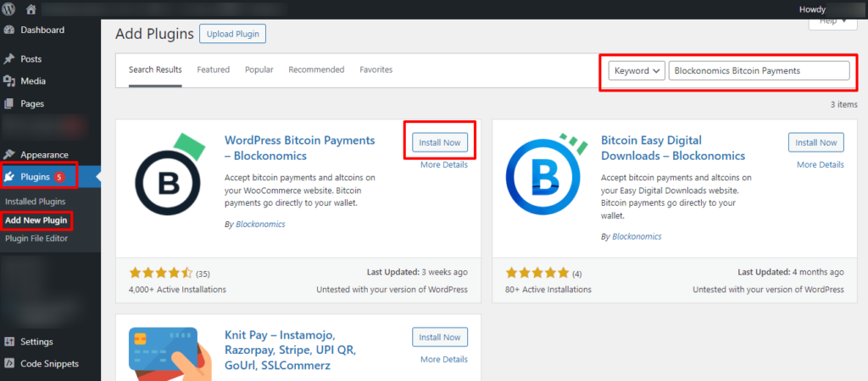Viewport: 868px width, 381px height.
Task: Click the plugin search input field
Action: (759, 71)
